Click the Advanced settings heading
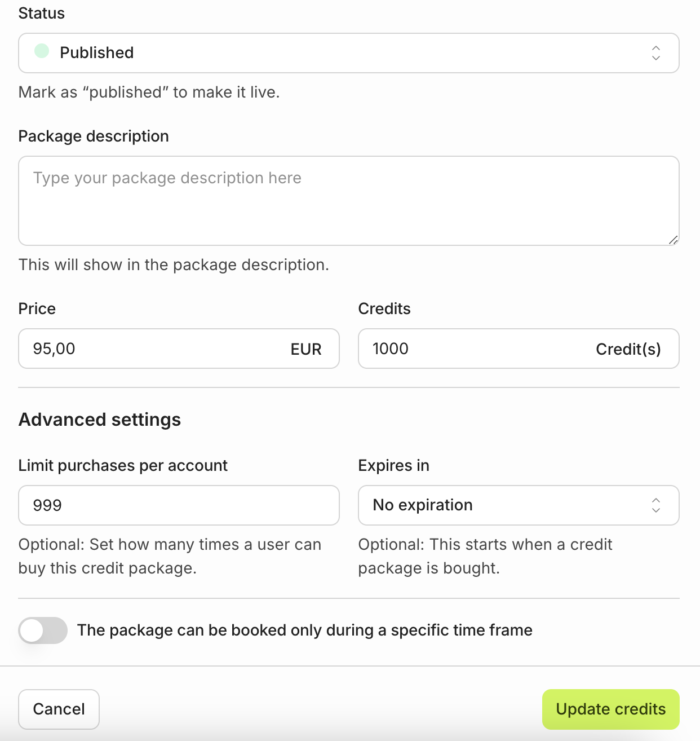This screenshot has height=741, width=700. tap(100, 420)
